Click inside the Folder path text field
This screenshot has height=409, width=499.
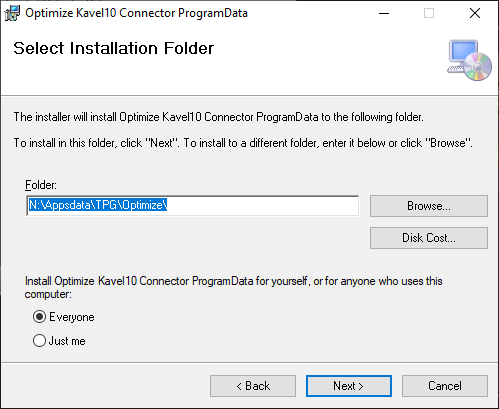(x=193, y=205)
